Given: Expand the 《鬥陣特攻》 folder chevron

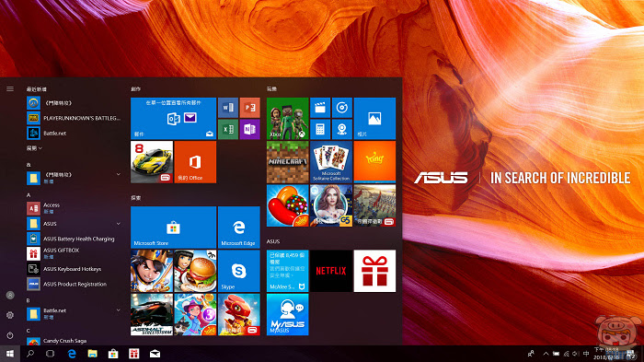Looking at the screenshot, I should (x=119, y=174).
